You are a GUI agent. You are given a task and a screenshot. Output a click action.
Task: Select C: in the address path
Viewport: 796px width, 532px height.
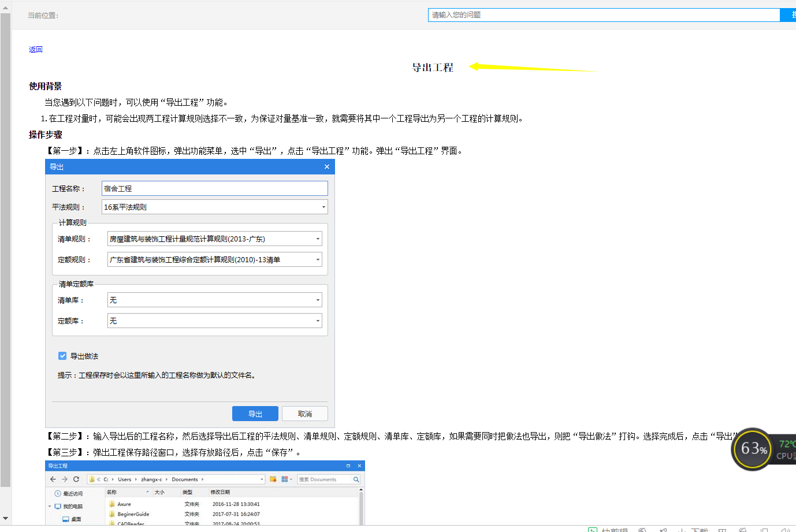[106, 479]
